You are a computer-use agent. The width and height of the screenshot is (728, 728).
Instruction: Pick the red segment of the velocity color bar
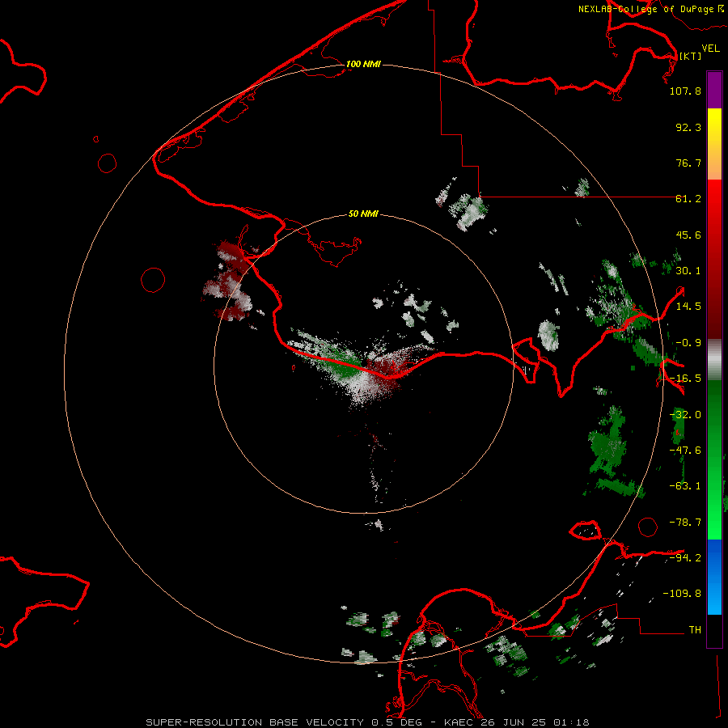coord(714,259)
